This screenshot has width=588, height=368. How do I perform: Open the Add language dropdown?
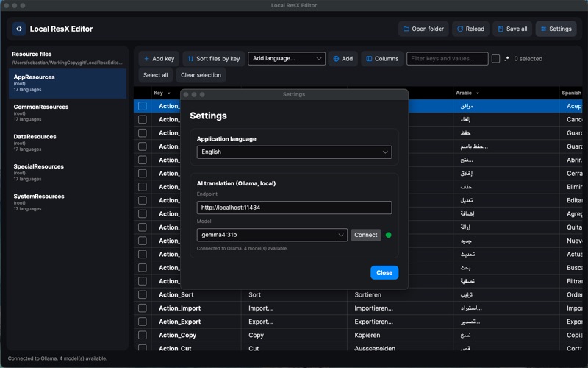[x=287, y=59]
